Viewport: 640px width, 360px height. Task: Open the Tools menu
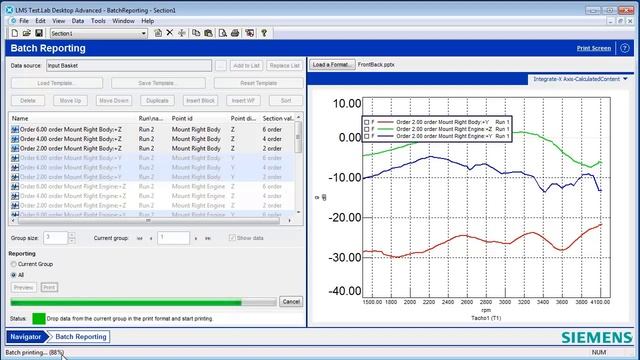[98, 21]
